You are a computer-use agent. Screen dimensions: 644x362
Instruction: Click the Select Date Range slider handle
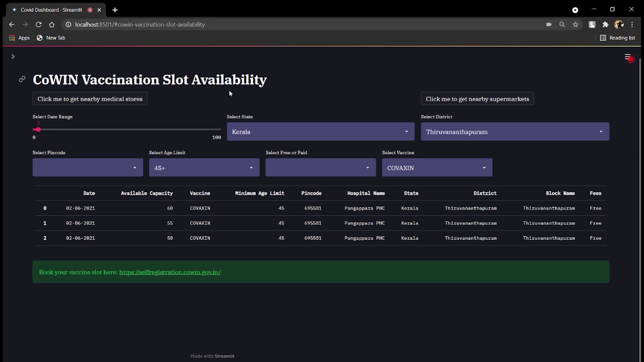pos(38,129)
